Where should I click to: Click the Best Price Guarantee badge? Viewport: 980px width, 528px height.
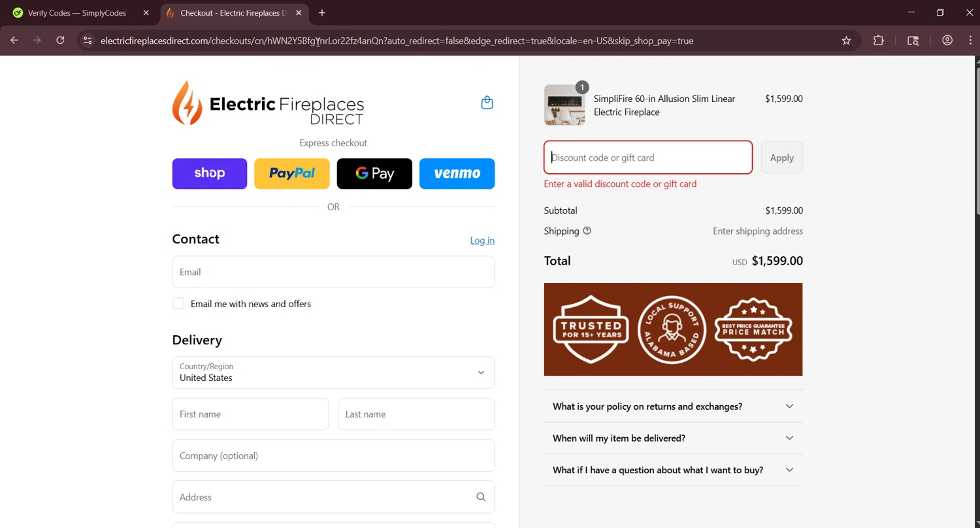[x=753, y=329]
